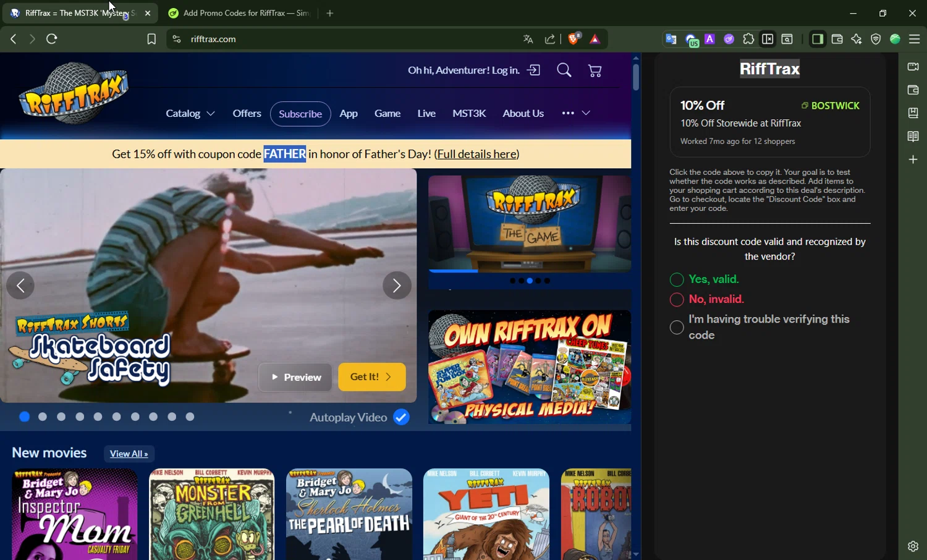Bookmark this page using the bookmark icon
The width and height of the screenshot is (927, 560).
pos(151,39)
